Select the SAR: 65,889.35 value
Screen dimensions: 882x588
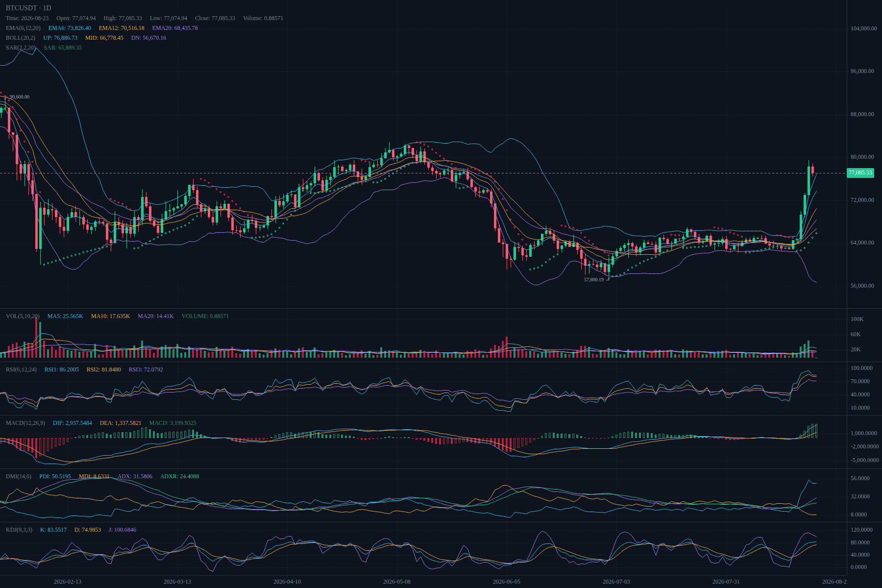tap(63, 48)
